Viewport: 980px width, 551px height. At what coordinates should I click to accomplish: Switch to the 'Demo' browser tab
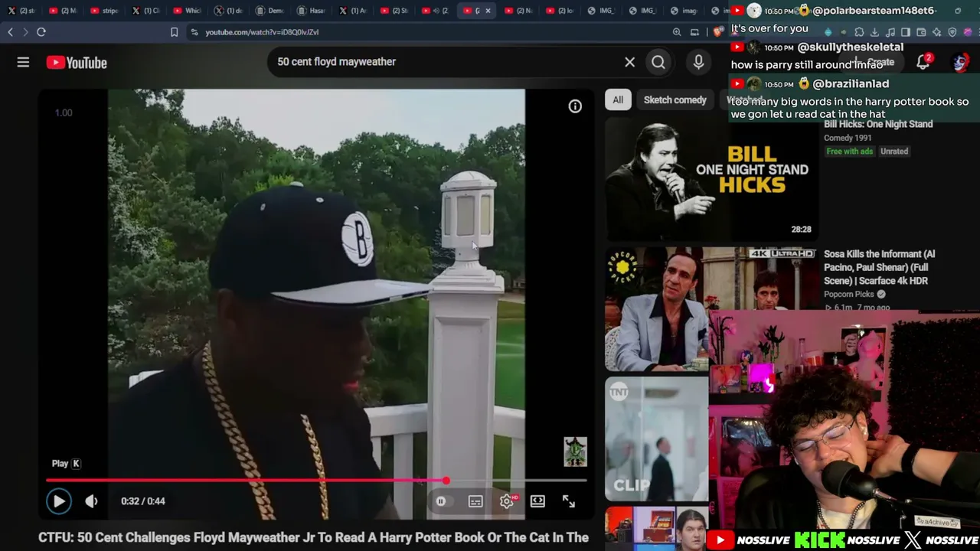click(269, 11)
